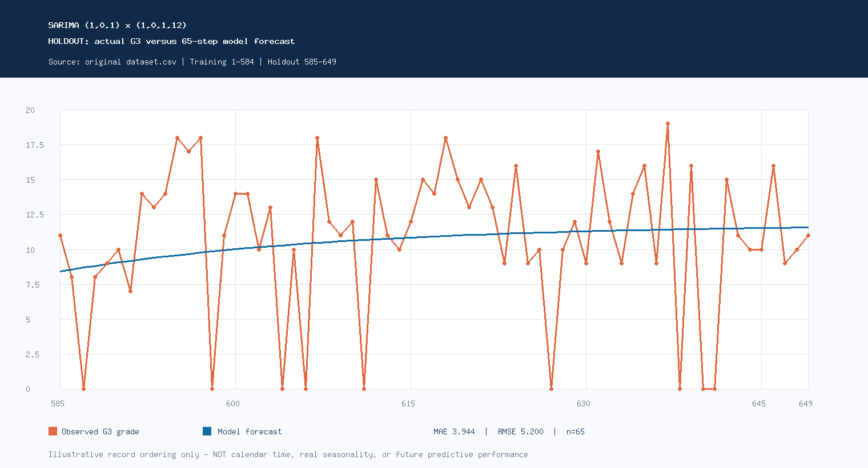Click the first observed data point at record 585
This screenshot has width=868, height=468.
tap(60, 236)
